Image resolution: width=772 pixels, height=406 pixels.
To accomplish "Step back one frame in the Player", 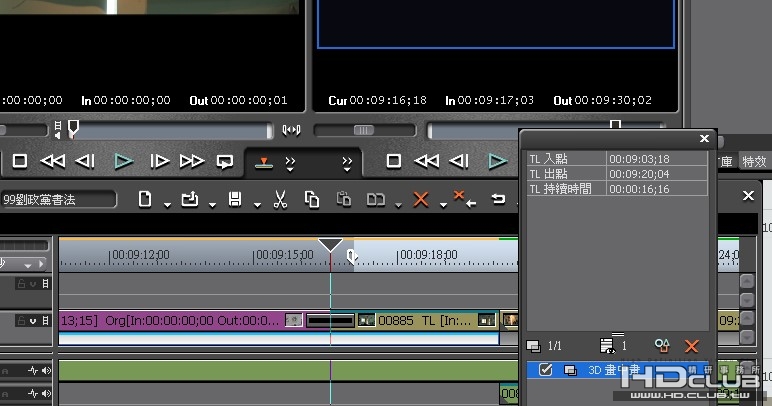I will 85,161.
